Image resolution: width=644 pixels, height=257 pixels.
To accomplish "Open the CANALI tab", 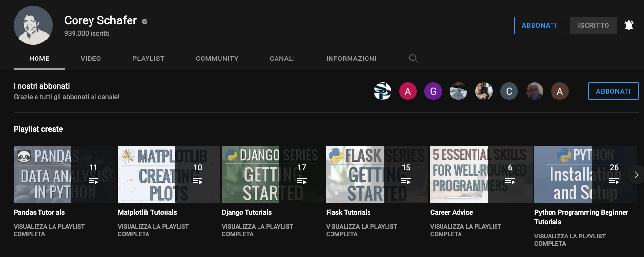I will click(x=282, y=59).
